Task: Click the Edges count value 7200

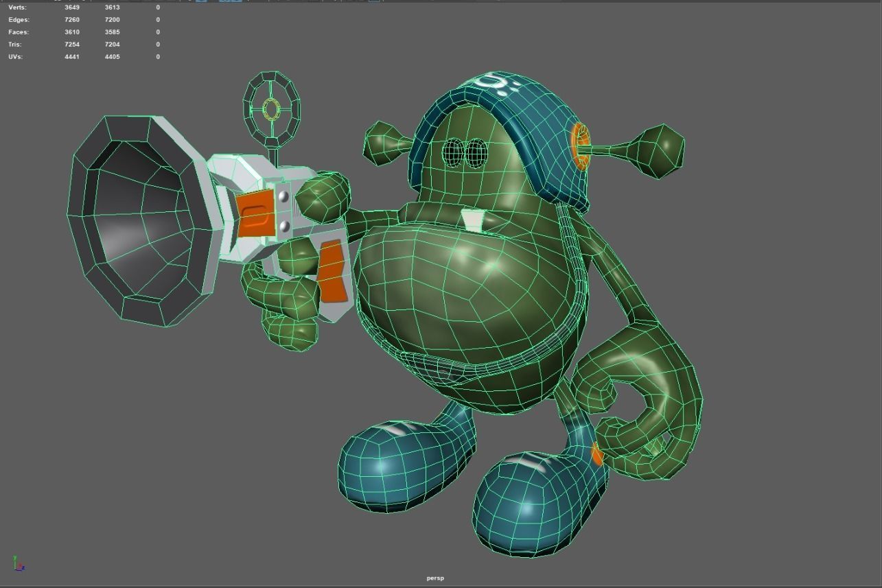Action: point(112,20)
